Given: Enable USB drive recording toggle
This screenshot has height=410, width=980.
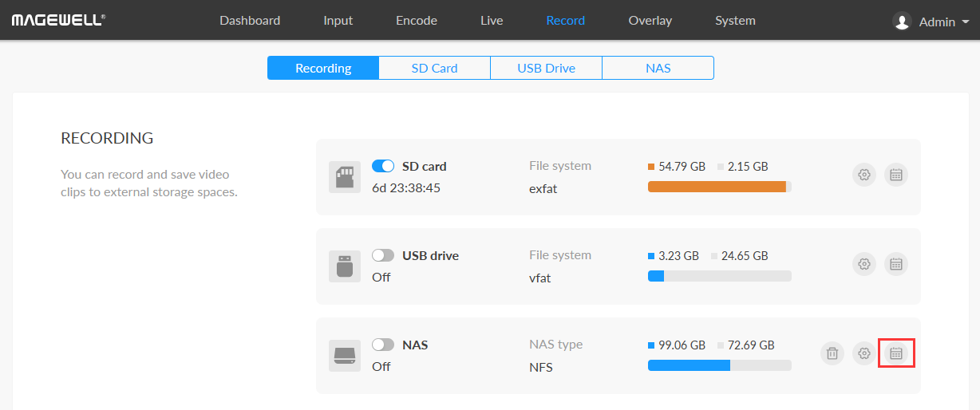Looking at the screenshot, I should tap(383, 255).
